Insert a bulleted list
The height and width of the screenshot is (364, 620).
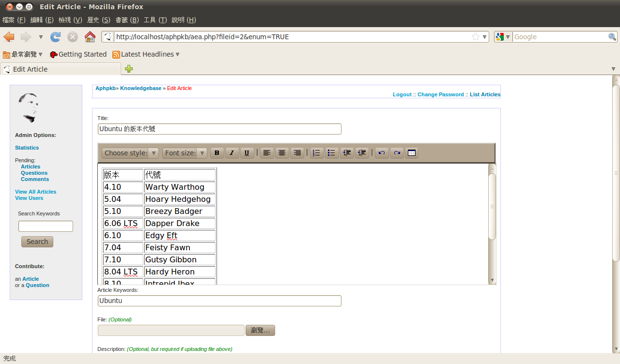point(331,153)
